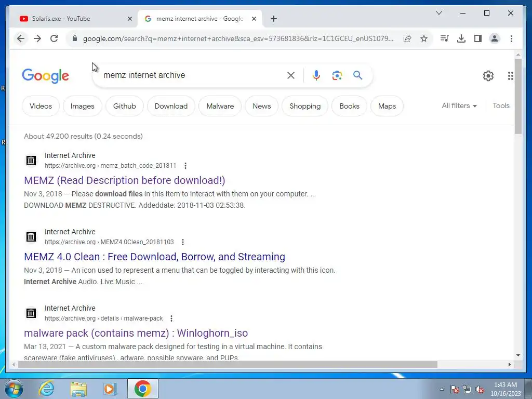This screenshot has width=532, height=399.
Task: Open options for malware-pack result
Action: click(x=171, y=318)
